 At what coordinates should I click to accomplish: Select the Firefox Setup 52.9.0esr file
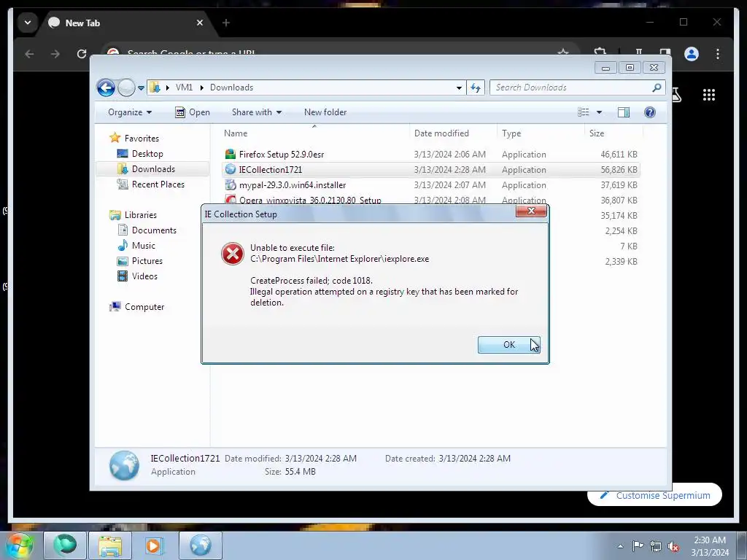click(x=430, y=155)
